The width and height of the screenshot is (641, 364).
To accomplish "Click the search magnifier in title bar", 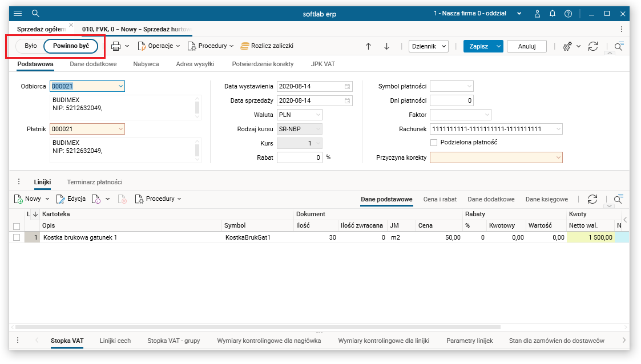I will pos(35,14).
